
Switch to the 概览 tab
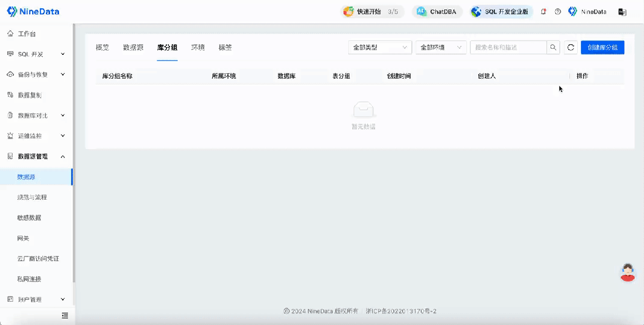click(103, 47)
